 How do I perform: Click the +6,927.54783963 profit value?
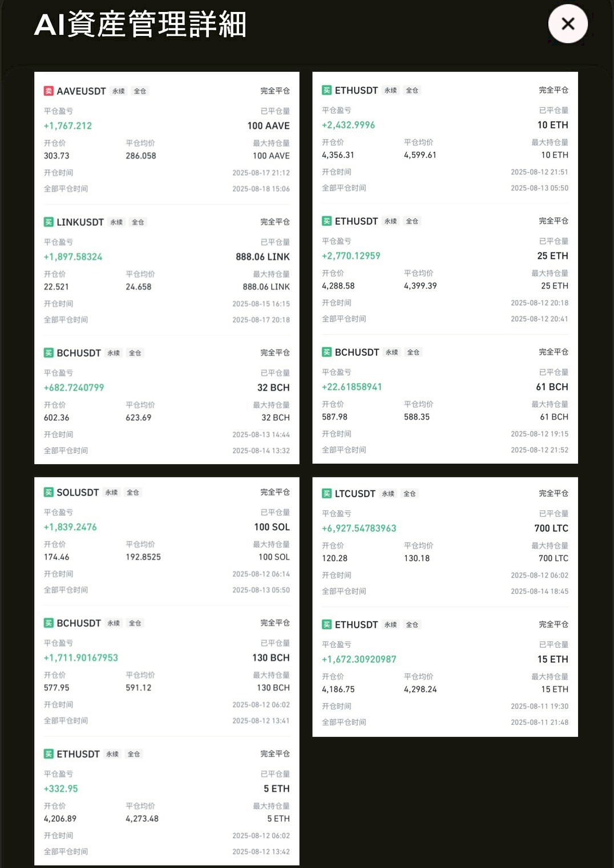359,528
